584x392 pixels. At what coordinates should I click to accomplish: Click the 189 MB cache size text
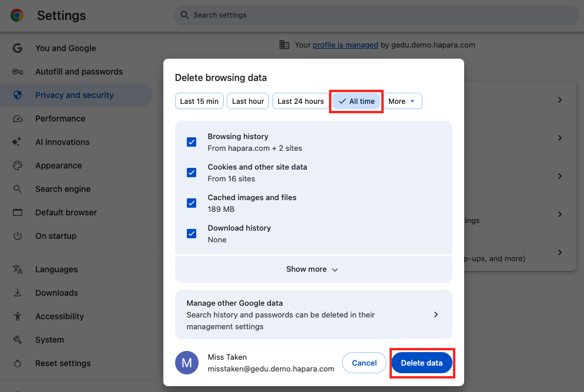(221, 209)
